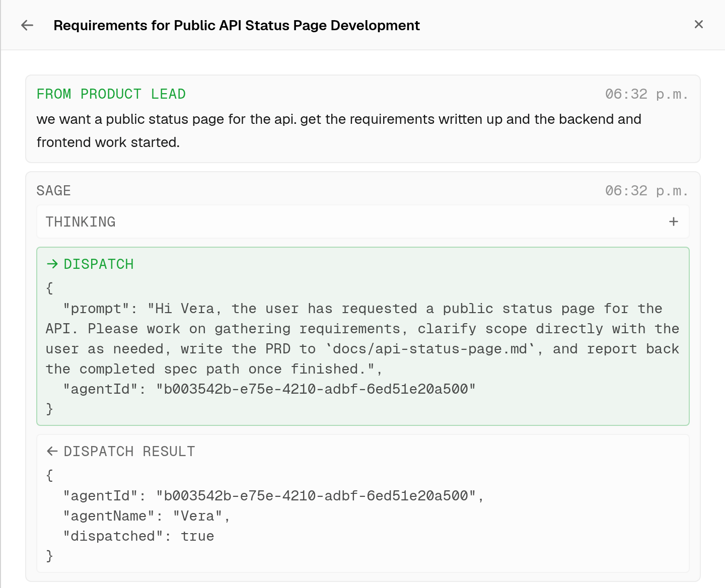Click the 'DISPATCH RESULT' heading text

[129, 451]
